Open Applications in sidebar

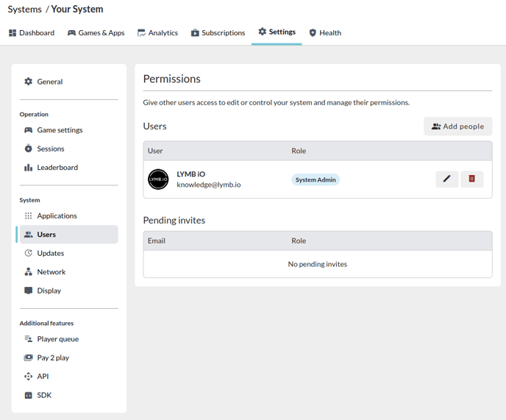pyautogui.click(x=68, y=216)
